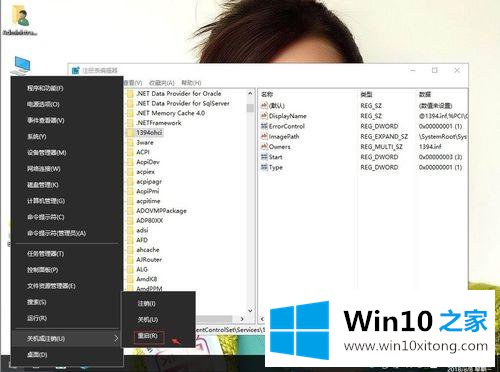
Task: Select the ADOVMPPackage folder icon
Action: [130, 211]
